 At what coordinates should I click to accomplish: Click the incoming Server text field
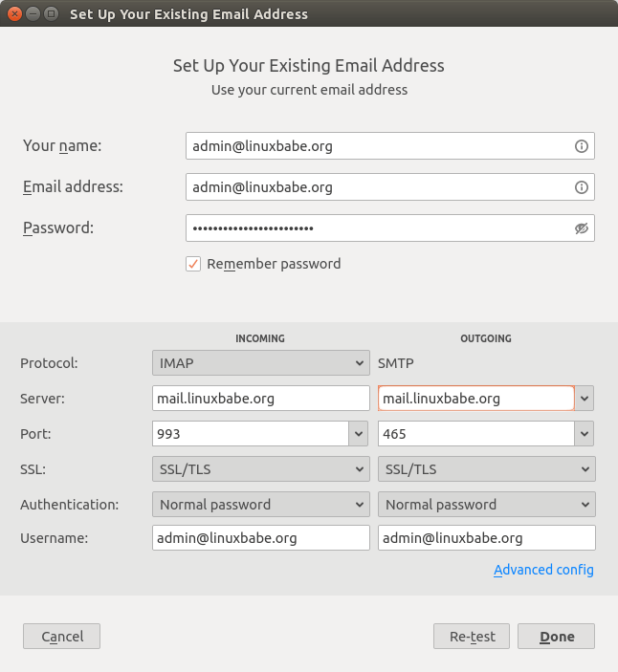click(x=260, y=399)
